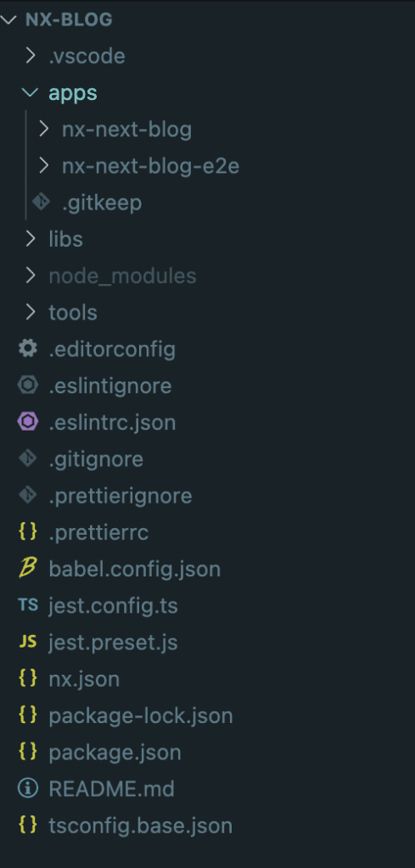Click the JS icon beside jest.preset.js
The width and height of the screenshot is (415, 868).
(28, 642)
